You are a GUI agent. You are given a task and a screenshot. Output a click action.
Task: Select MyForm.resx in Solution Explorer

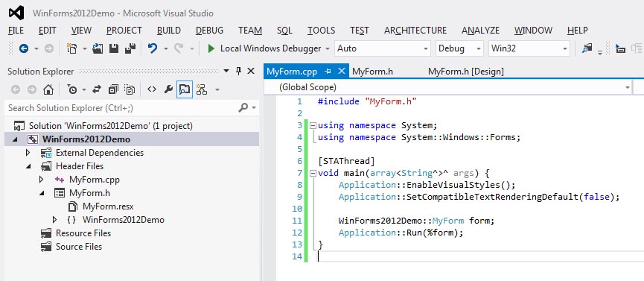(108, 206)
